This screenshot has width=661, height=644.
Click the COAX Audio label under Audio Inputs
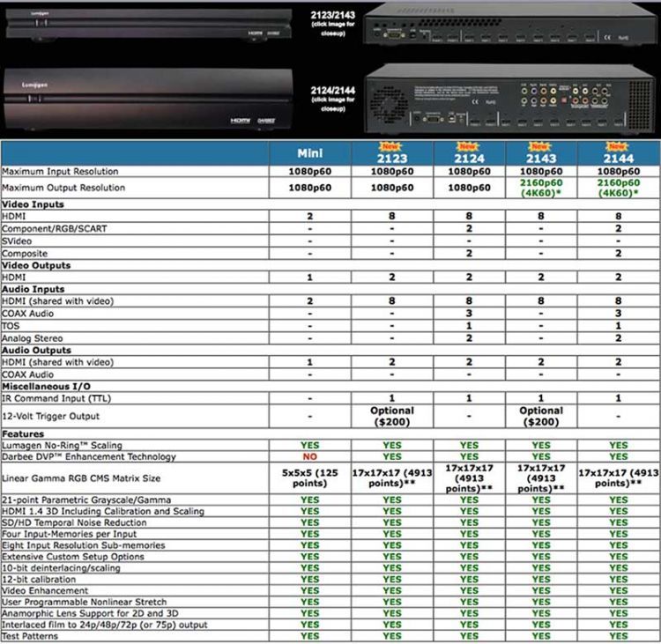(x=28, y=314)
